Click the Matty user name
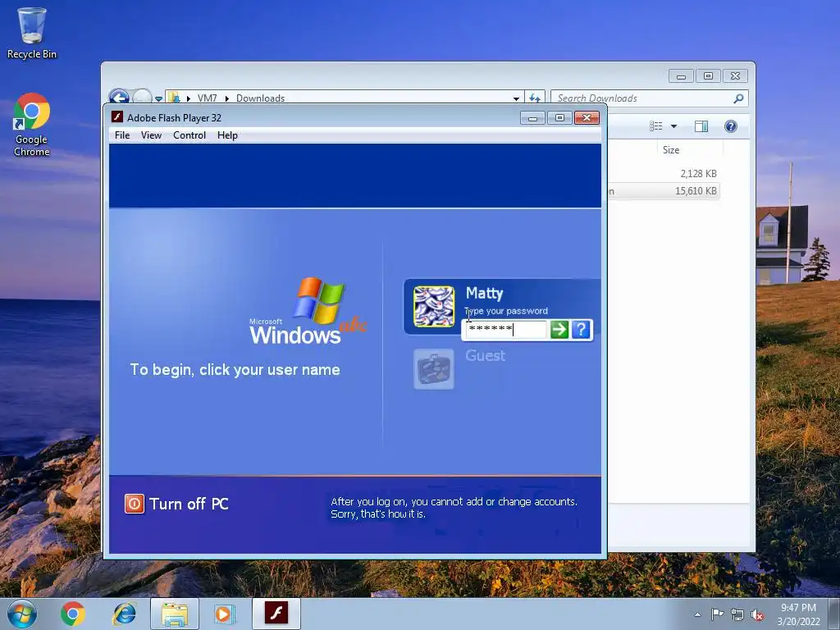This screenshot has height=630, width=840. [484, 293]
